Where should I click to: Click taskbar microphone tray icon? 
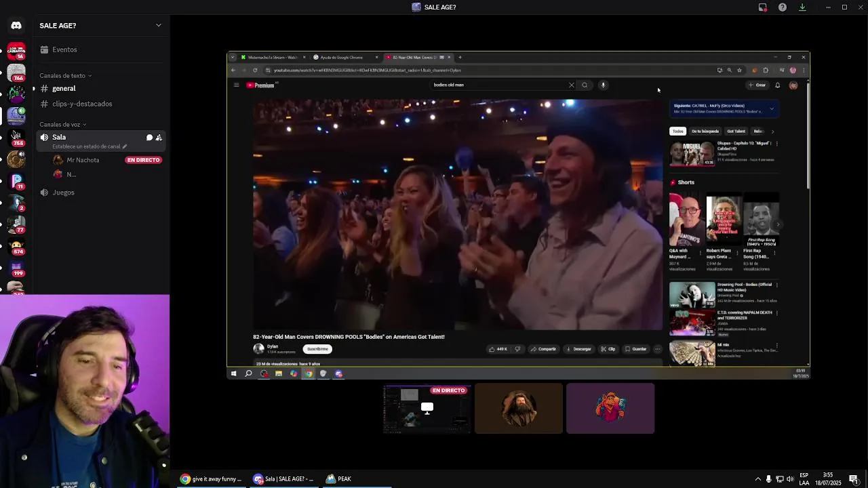click(x=768, y=479)
